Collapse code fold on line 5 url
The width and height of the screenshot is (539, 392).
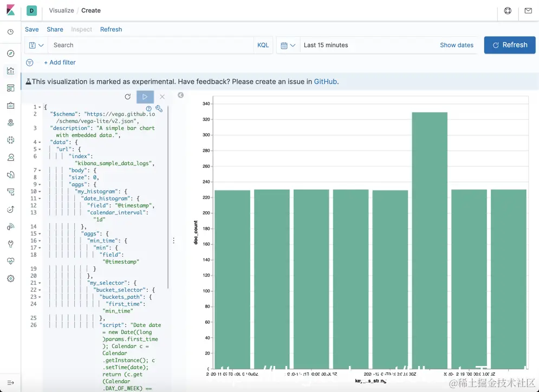[x=40, y=149]
